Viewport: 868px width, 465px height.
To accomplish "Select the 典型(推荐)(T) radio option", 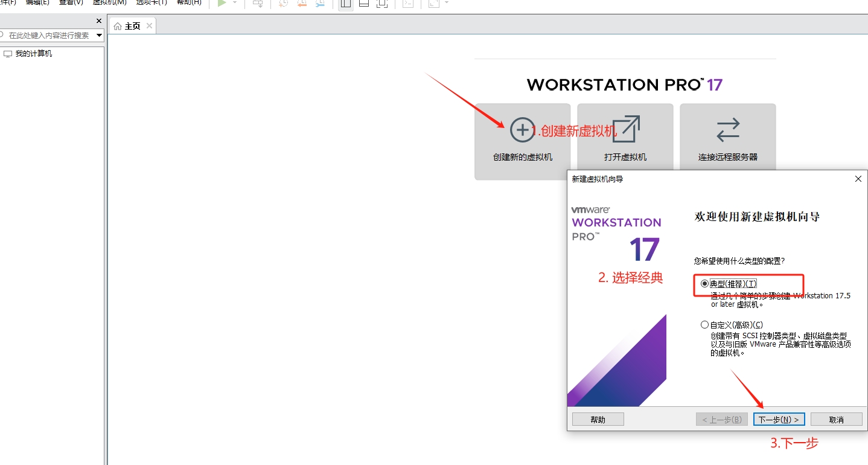I will point(705,283).
